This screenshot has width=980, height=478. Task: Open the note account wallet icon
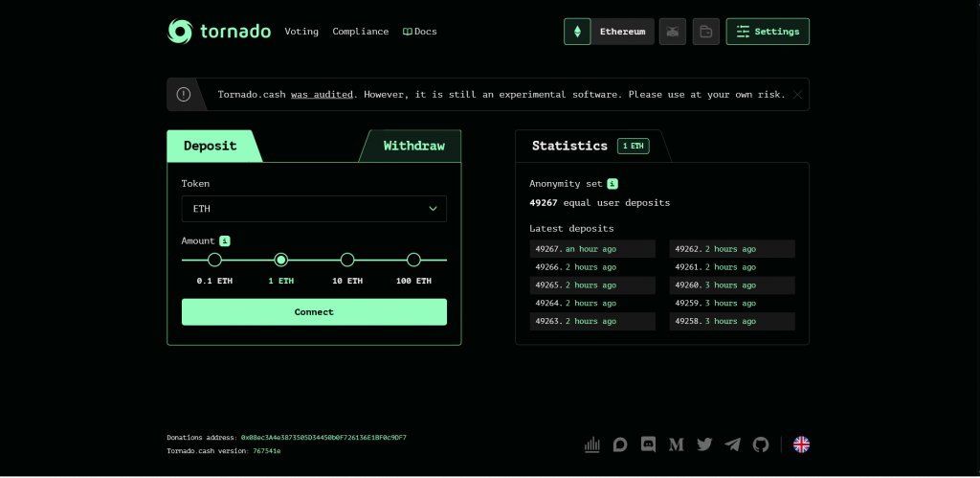(x=705, y=32)
